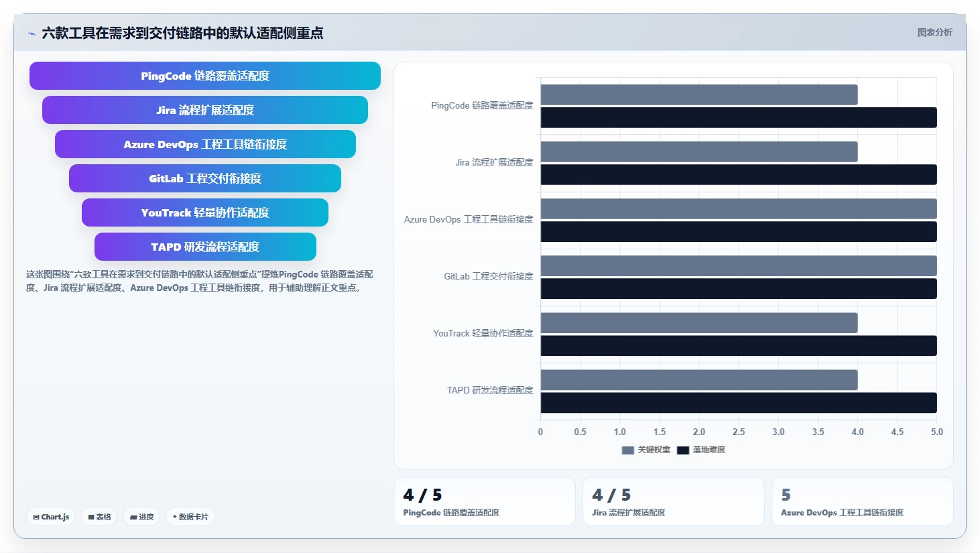Click the dark 落地难度 bar for PingCode
The width and height of the screenshot is (980, 553).
(739, 117)
